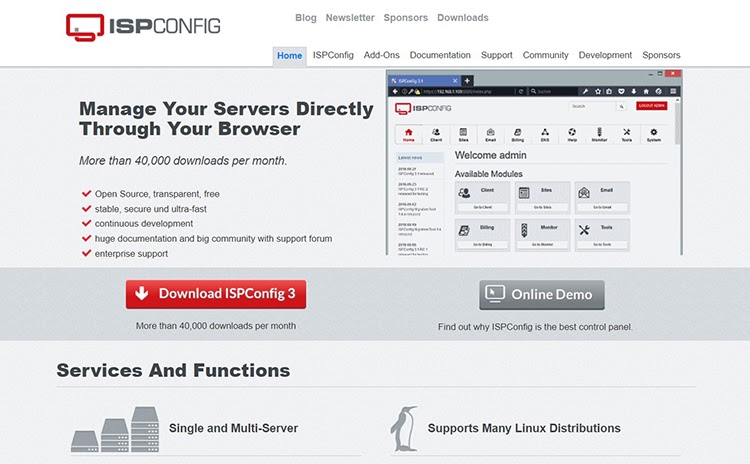Click the 'Open Source, transparent, free' list item

coord(157,194)
